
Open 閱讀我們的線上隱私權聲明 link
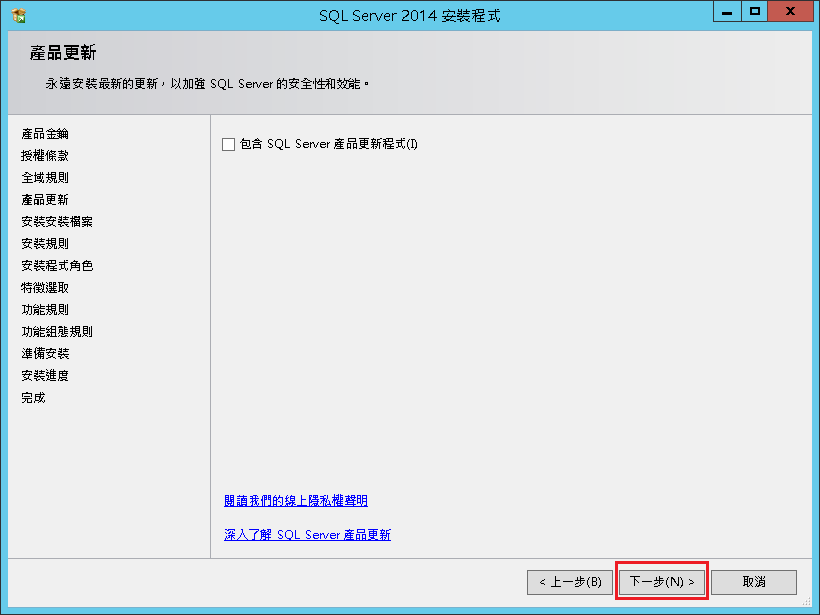pos(296,500)
